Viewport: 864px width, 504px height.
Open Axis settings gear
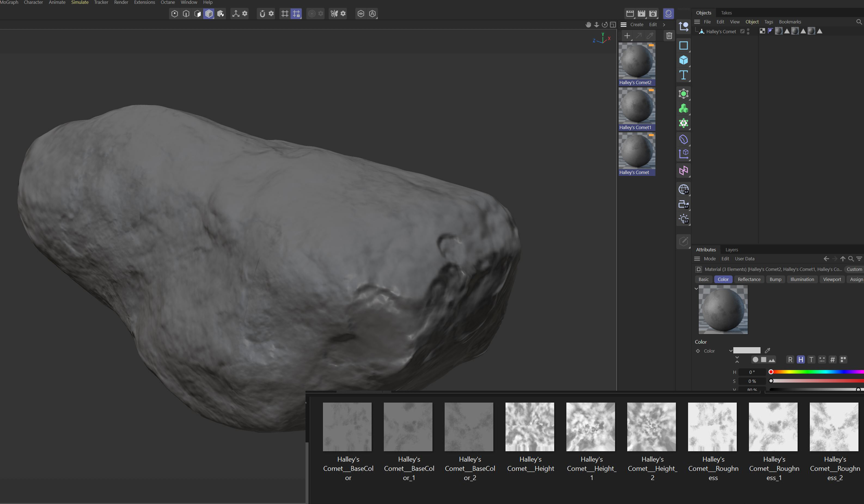[x=245, y=13]
